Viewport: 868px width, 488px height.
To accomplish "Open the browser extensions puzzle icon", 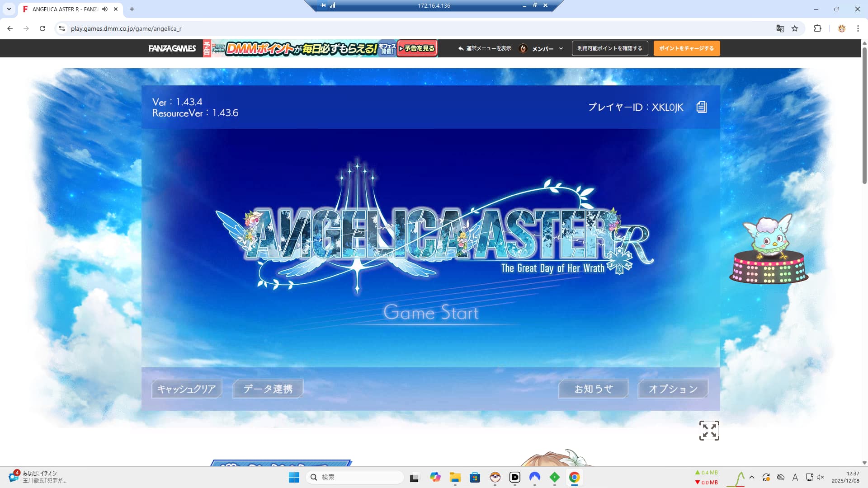I will (x=817, y=28).
